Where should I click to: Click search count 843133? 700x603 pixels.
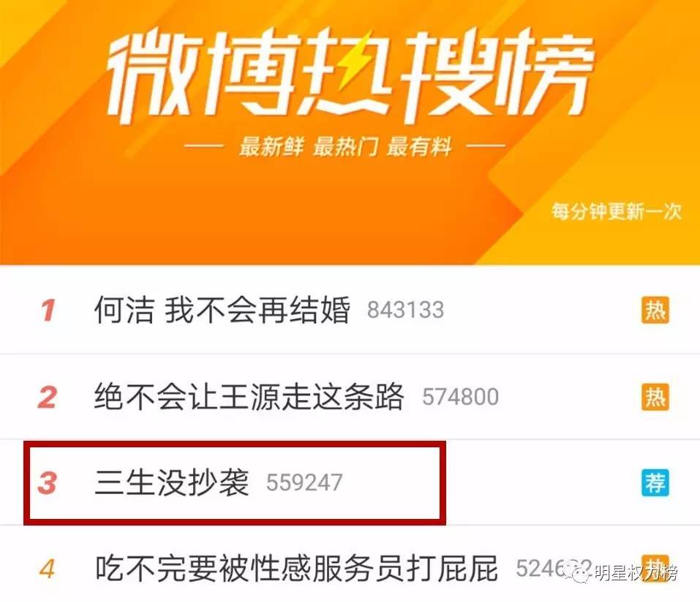click(405, 310)
